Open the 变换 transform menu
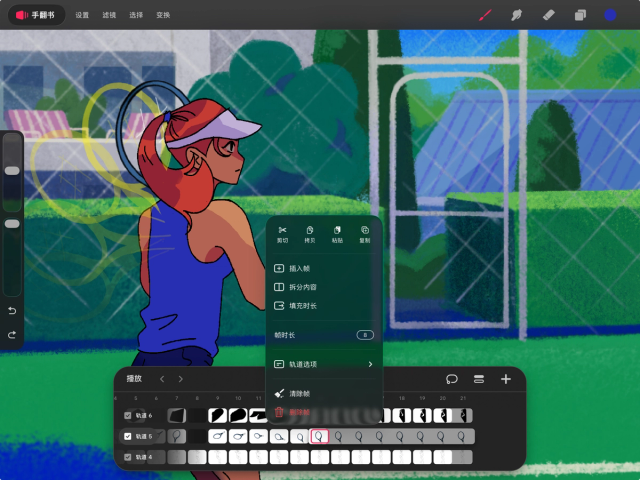The height and width of the screenshot is (480, 640). click(x=163, y=15)
